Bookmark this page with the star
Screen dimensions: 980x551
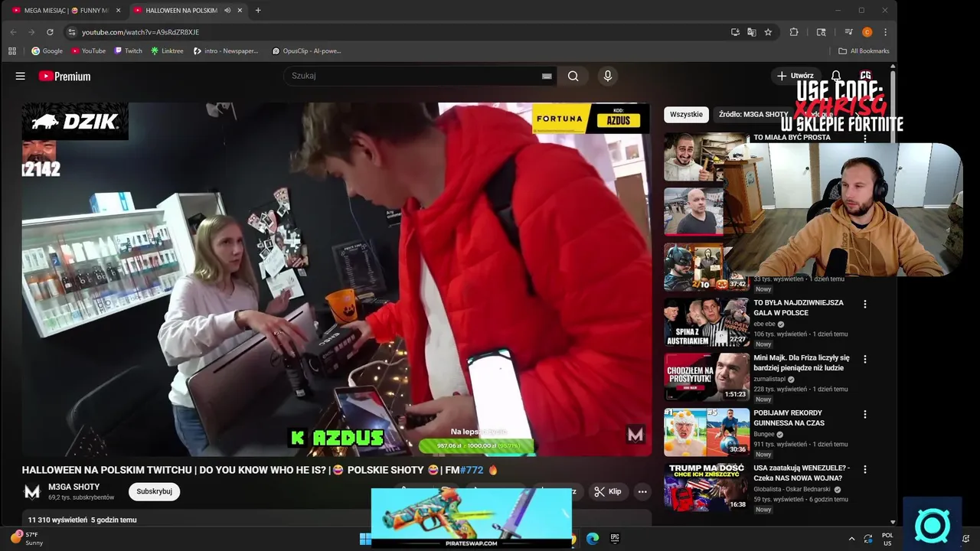[768, 32]
